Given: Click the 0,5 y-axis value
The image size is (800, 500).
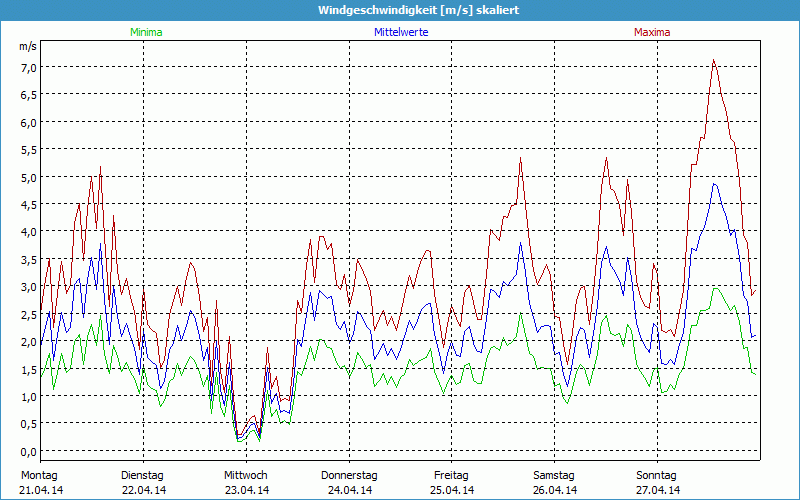Looking at the screenshot, I should click(x=28, y=424).
